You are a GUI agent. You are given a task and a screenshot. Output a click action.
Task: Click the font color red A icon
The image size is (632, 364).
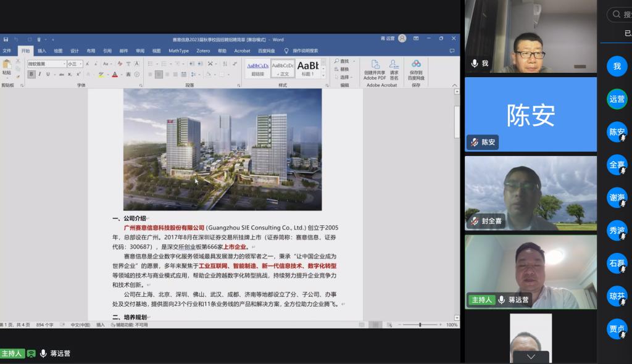(x=115, y=74)
